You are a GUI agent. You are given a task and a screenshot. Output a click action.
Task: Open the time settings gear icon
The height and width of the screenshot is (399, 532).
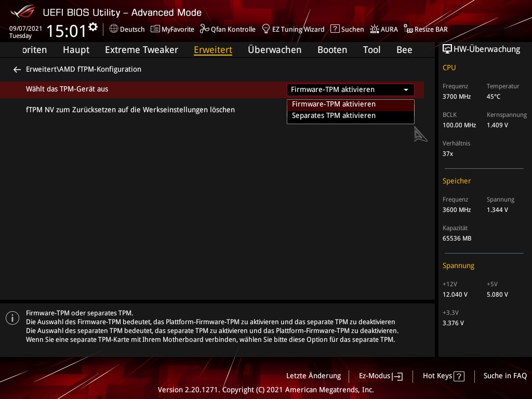[x=93, y=27]
